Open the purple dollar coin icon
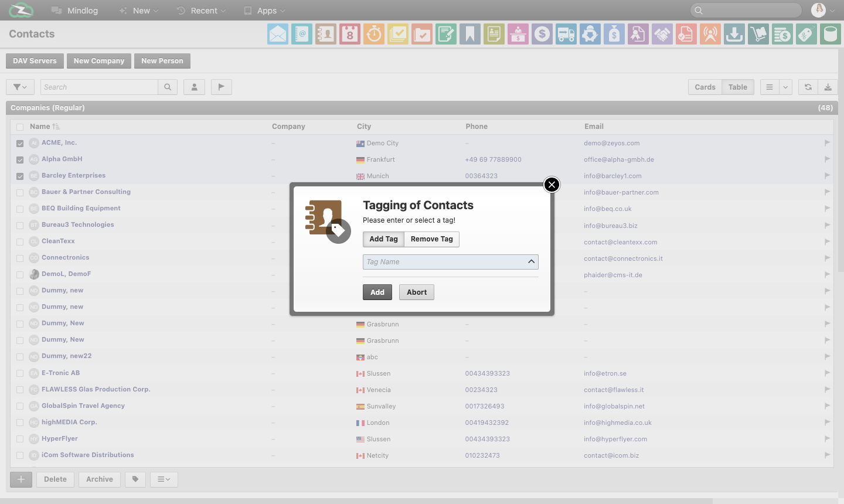 [542, 34]
